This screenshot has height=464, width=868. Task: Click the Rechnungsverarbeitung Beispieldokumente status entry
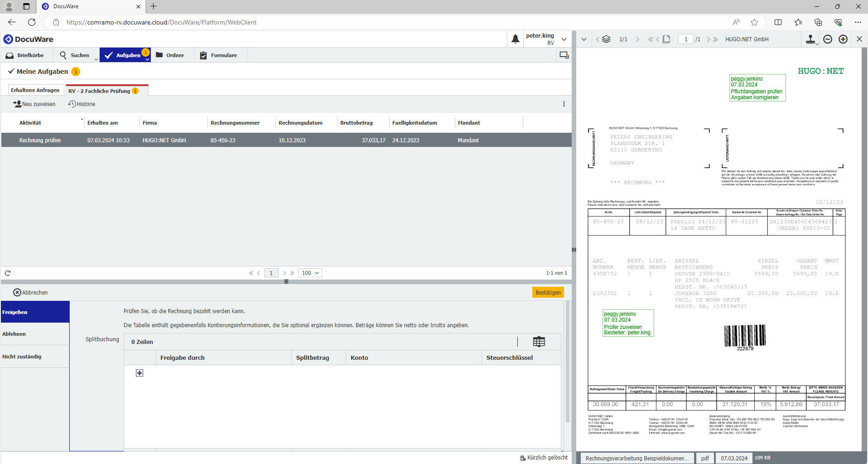pyautogui.click(x=637, y=458)
